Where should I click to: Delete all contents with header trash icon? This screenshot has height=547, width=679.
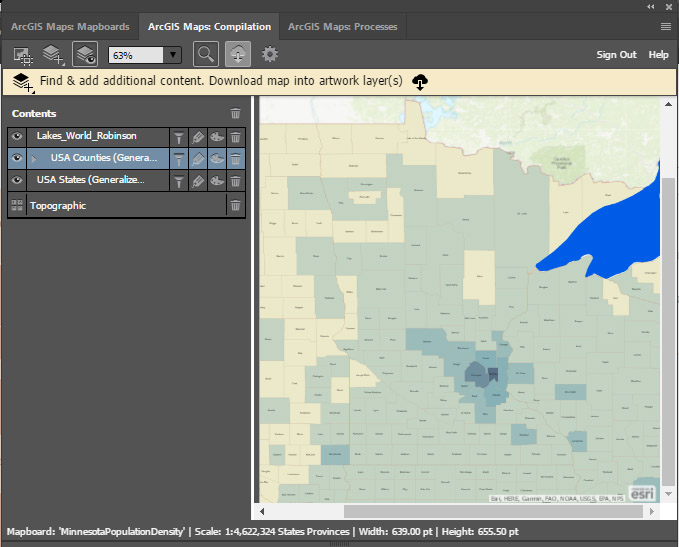pos(236,113)
